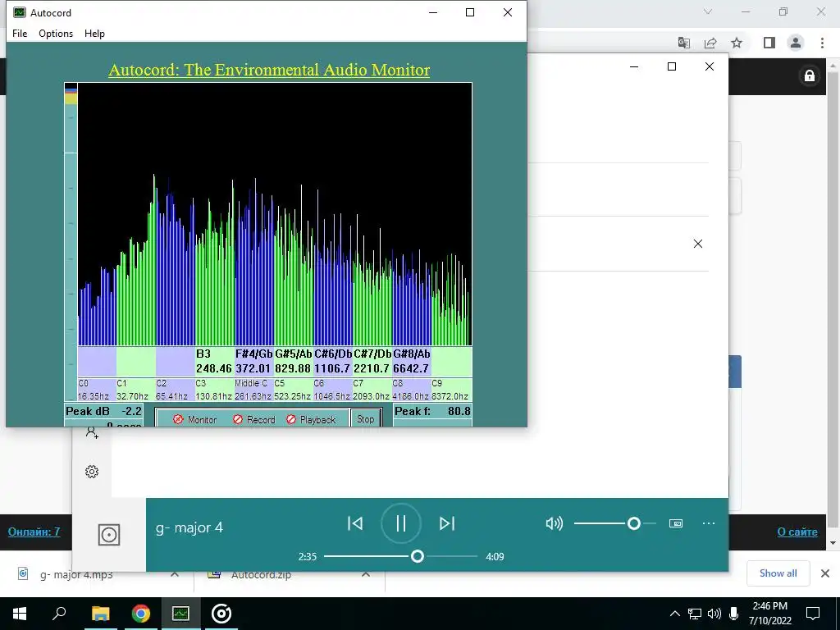Open the media player more options menu

point(708,523)
